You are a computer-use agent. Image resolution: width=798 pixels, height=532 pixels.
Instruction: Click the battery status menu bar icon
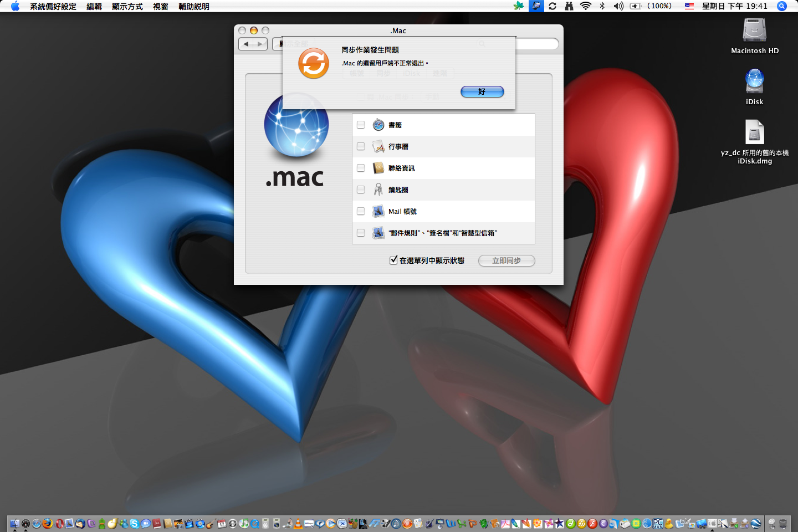point(636,6)
